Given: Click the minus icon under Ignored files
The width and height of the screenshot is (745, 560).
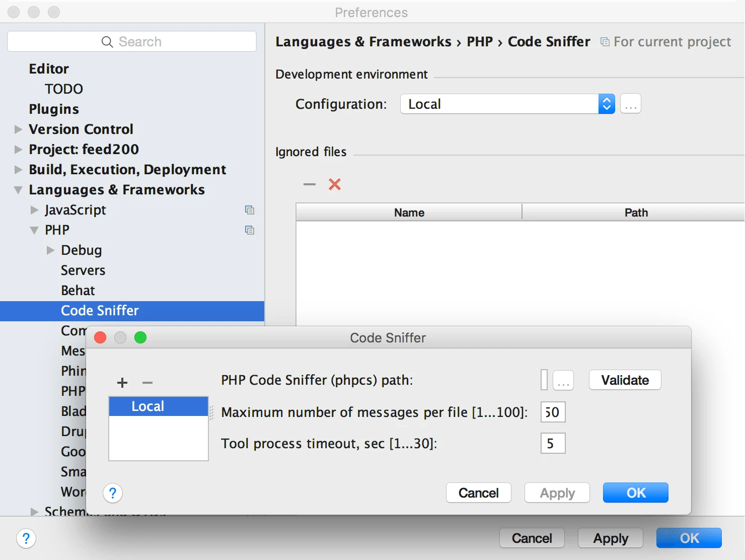Looking at the screenshot, I should [309, 184].
